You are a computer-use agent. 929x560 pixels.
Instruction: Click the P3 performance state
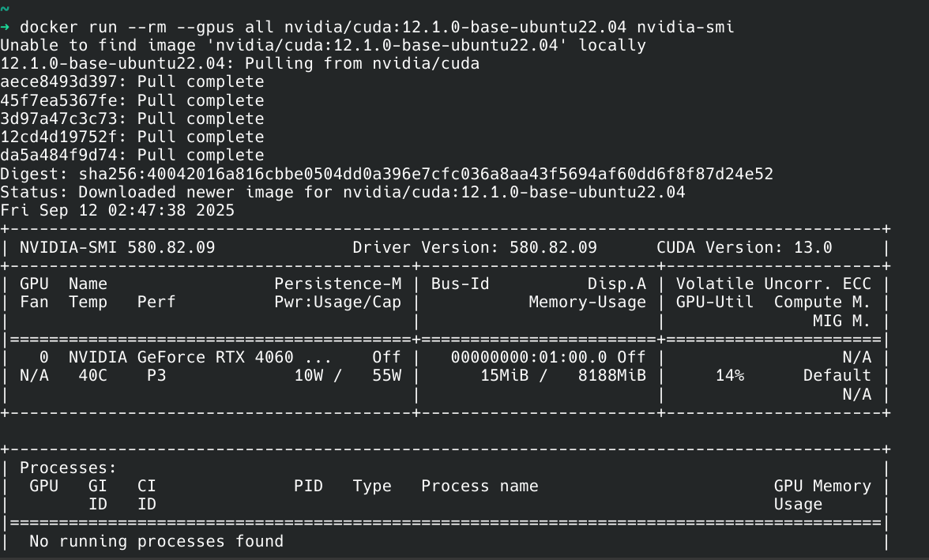156,375
